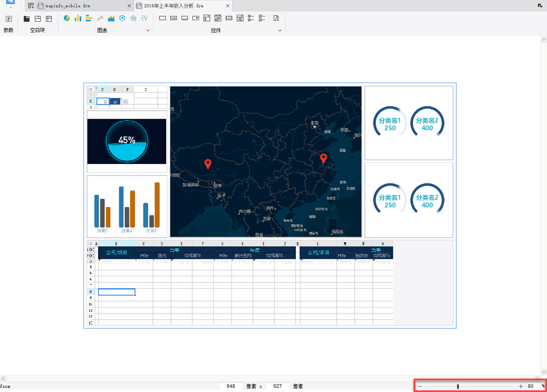Pick the scatter chart icon
547x392 pixels.
(x=144, y=18)
